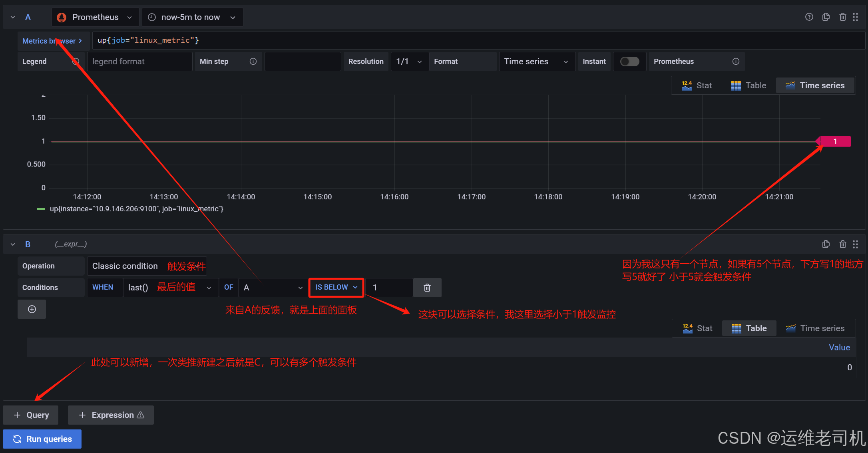Remove the condition with the trash button
Image resolution: width=868 pixels, height=453 pixels.
[427, 288]
